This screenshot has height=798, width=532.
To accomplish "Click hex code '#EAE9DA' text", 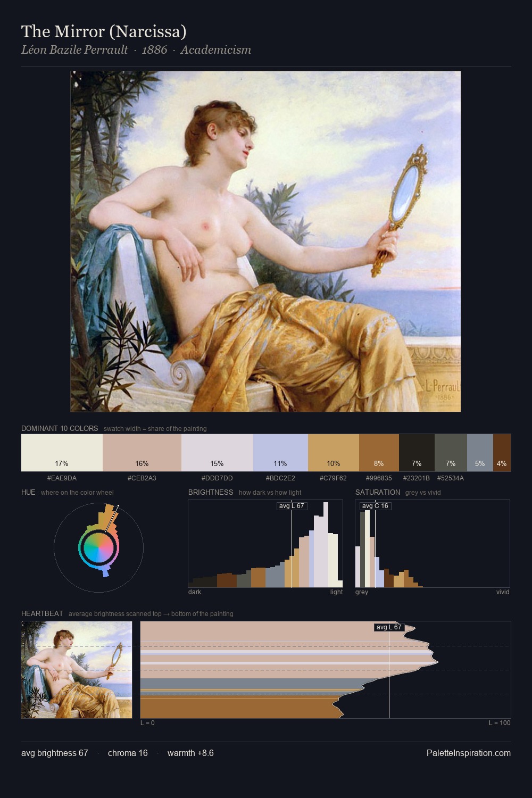I will click(62, 478).
